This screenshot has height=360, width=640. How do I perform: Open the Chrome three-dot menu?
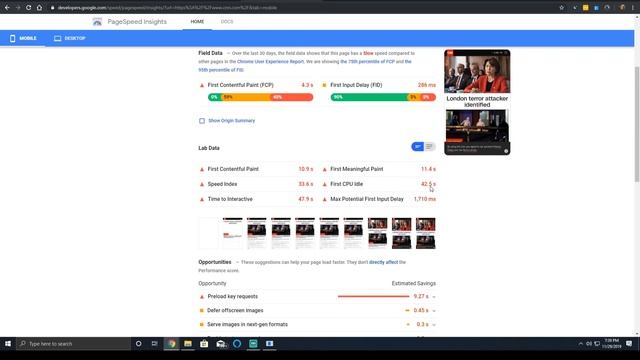click(633, 7)
